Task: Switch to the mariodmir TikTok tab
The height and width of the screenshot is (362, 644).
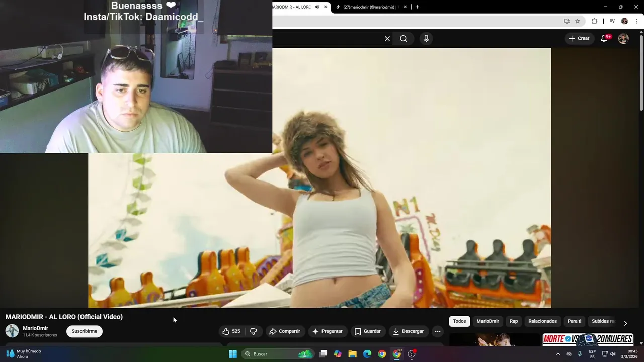Action: (x=369, y=7)
